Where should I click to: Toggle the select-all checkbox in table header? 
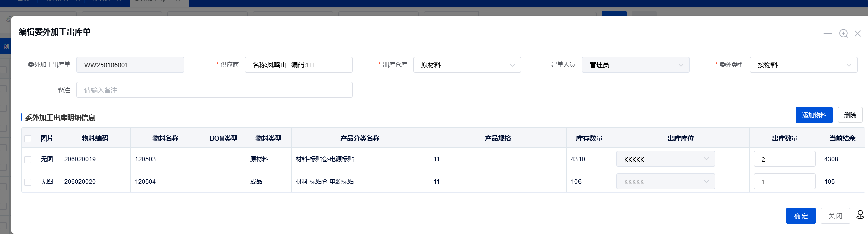click(x=28, y=139)
